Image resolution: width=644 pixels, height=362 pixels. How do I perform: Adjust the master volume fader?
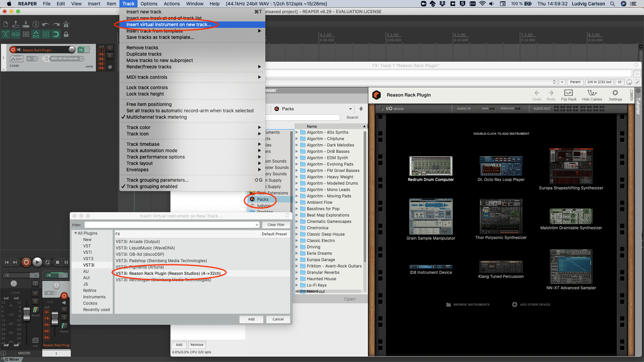26,315
